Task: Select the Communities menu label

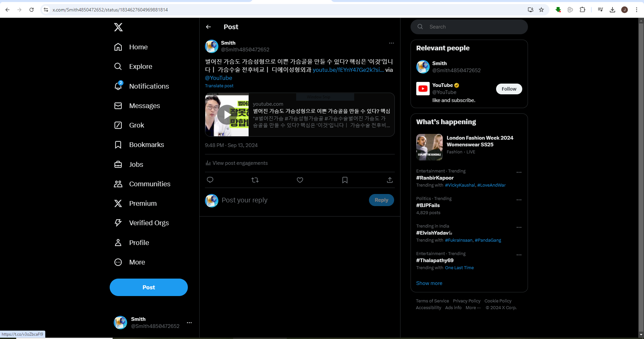Action: pyautogui.click(x=150, y=184)
